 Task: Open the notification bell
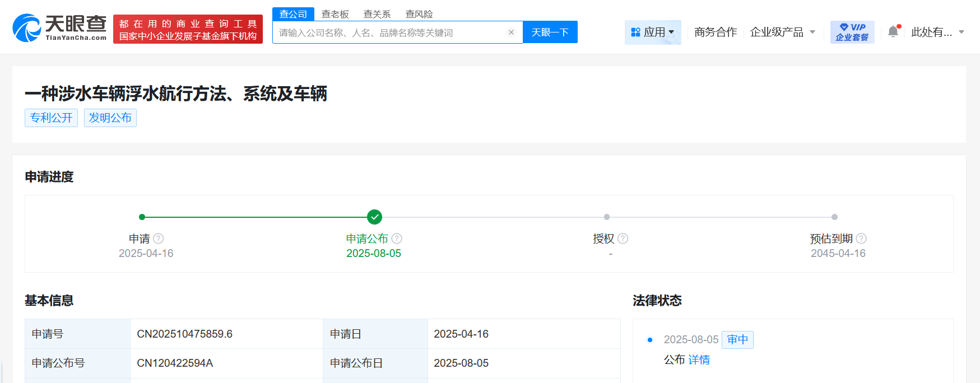point(893,32)
